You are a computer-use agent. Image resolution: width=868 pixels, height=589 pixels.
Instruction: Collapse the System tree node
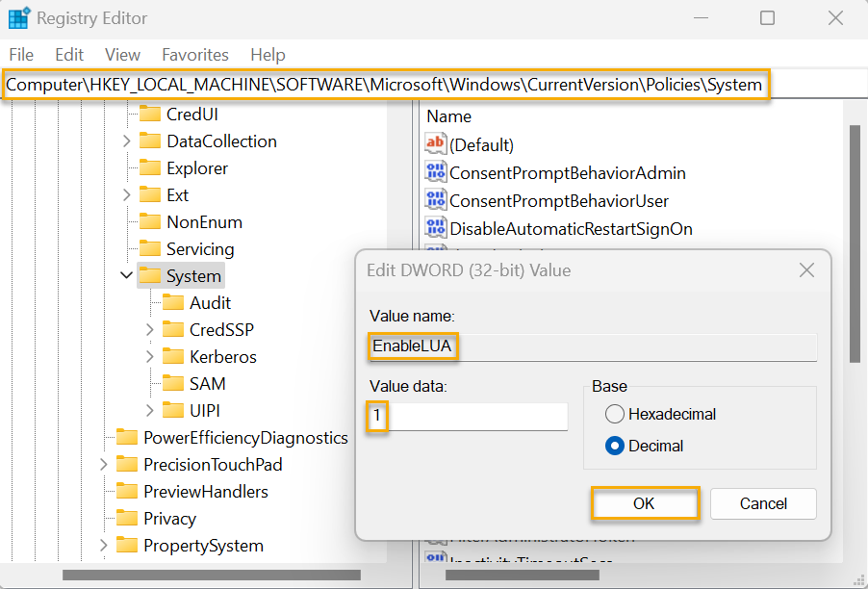(126, 275)
